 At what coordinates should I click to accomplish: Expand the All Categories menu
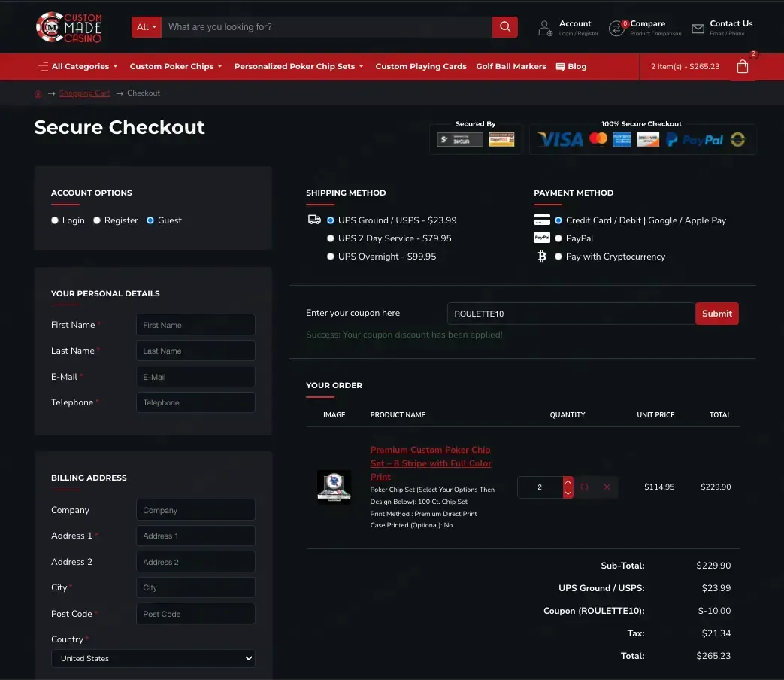[x=77, y=66]
